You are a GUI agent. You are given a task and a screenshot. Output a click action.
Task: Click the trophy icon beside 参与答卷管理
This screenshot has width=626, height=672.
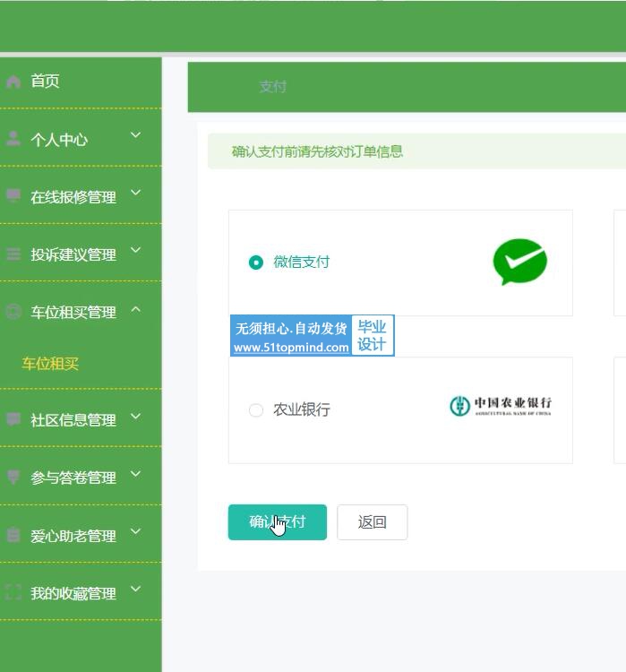point(13,477)
